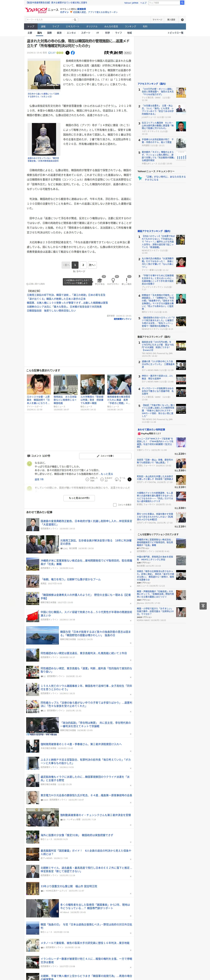Click 次へ next page button
Viewport: 210px width, 980px height.
click(x=92, y=265)
